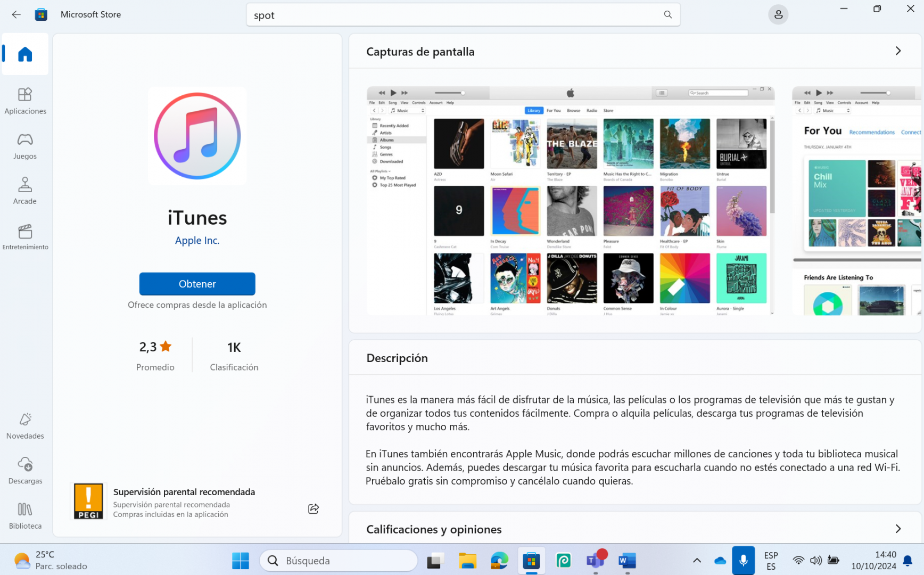Open Aplicaciones section
Screen dimensions: 924x575
(25, 101)
